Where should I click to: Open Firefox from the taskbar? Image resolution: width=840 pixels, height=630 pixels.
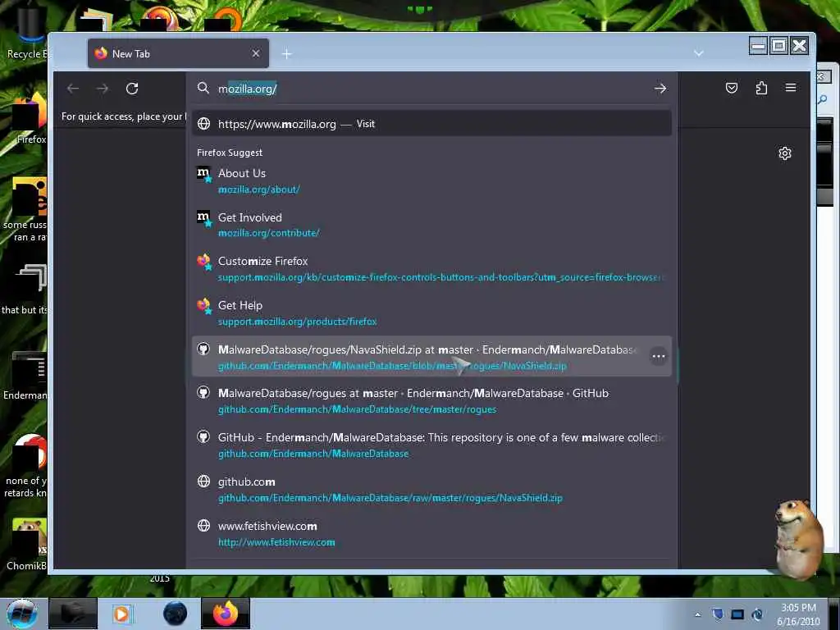click(226, 614)
